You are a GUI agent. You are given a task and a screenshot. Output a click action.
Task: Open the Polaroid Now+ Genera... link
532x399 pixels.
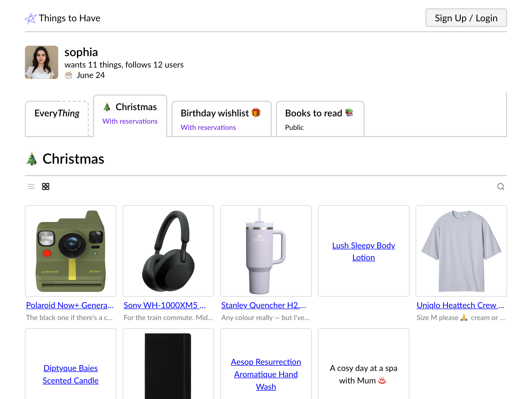coord(70,305)
